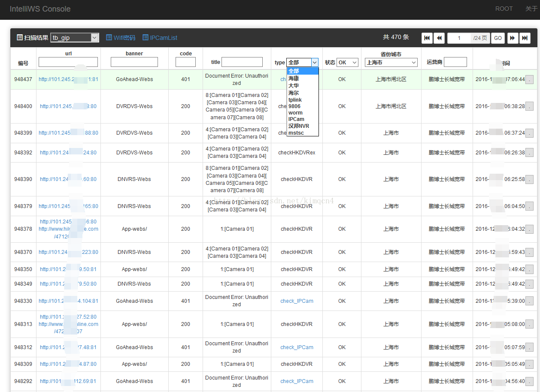Click the 共 470 条 total count text
Viewport: 540px width, 392px height.
point(396,37)
